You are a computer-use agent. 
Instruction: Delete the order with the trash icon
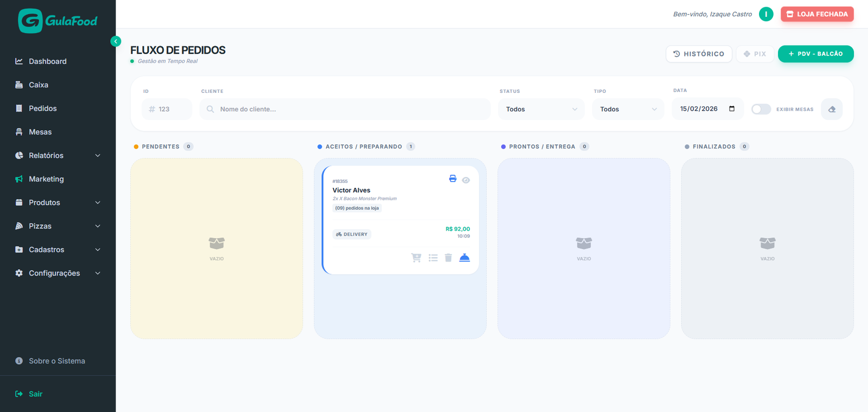tap(448, 258)
